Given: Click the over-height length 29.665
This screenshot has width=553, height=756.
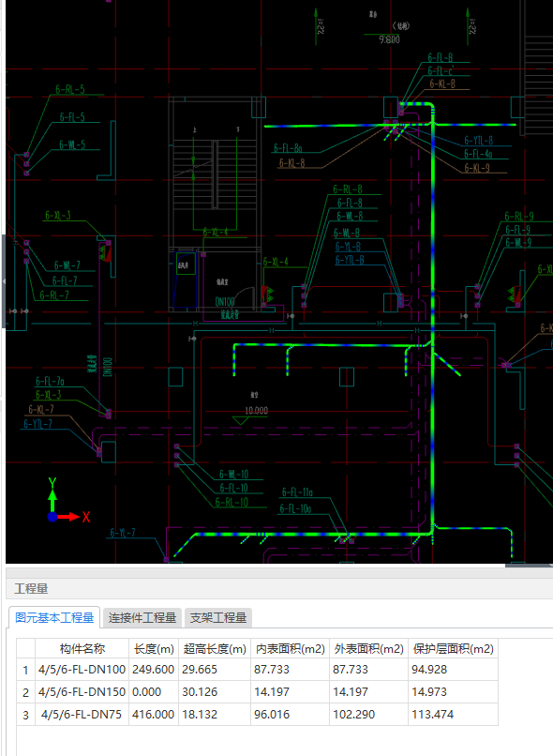Looking at the screenshot, I should 200,669.
